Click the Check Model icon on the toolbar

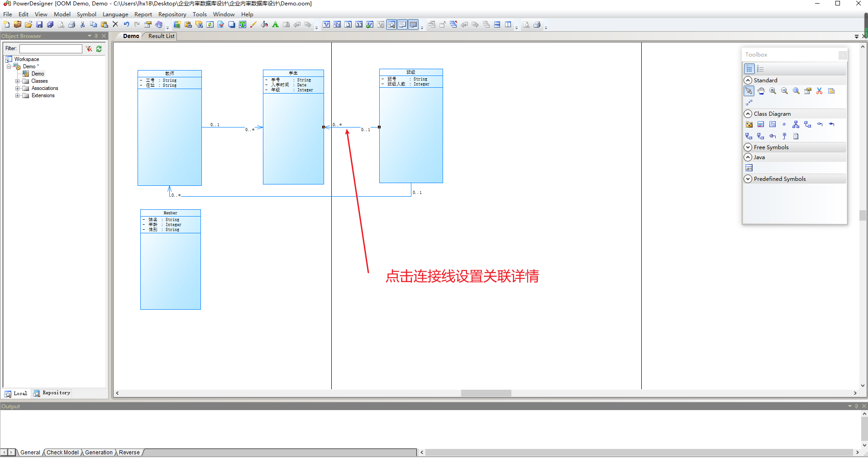(x=221, y=24)
